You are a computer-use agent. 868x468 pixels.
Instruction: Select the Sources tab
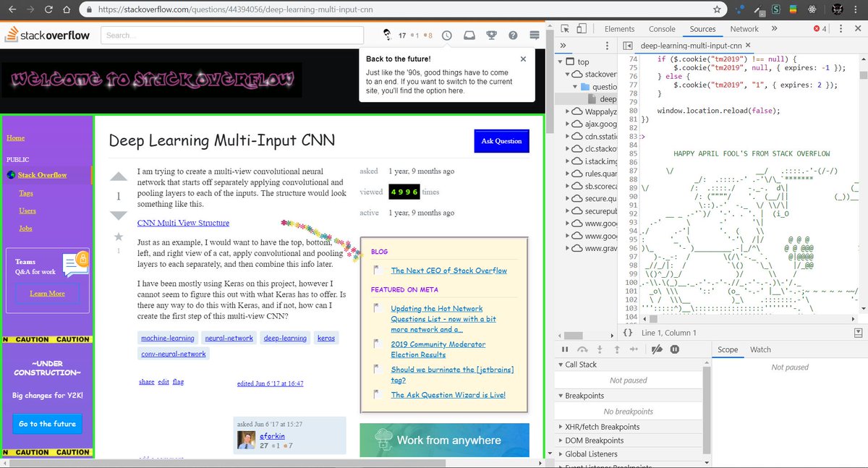pyautogui.click(x=702, y=29)
